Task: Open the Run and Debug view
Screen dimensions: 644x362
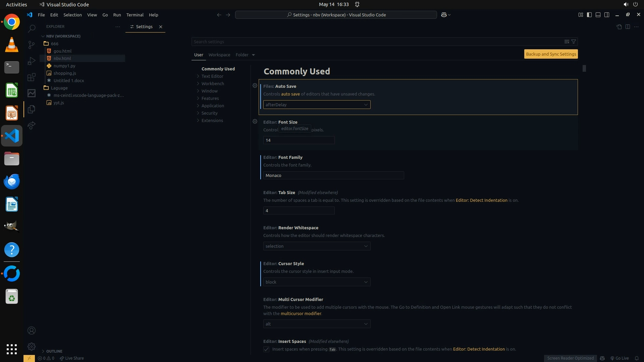Action: 32,61
